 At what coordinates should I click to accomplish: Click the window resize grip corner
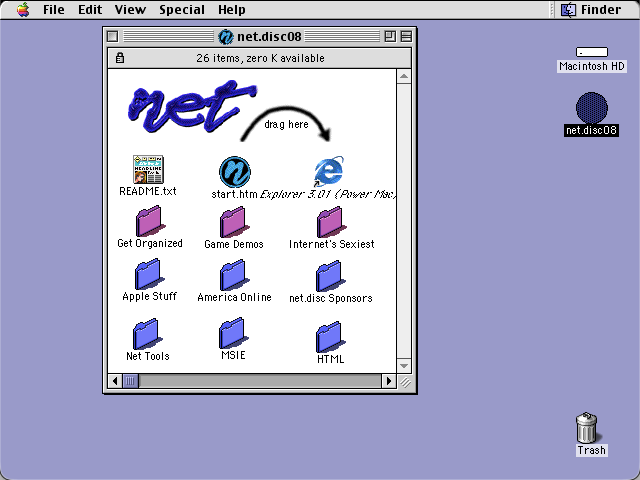pos(404,381)
